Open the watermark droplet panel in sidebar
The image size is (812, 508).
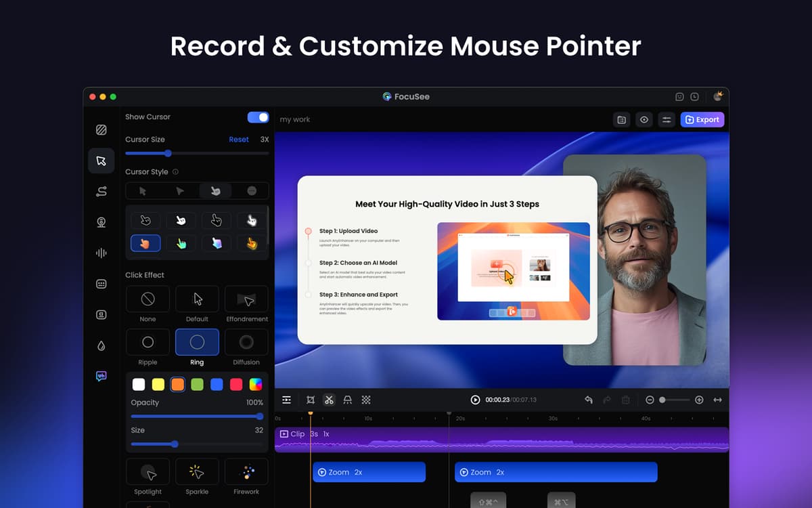[101, 345]
